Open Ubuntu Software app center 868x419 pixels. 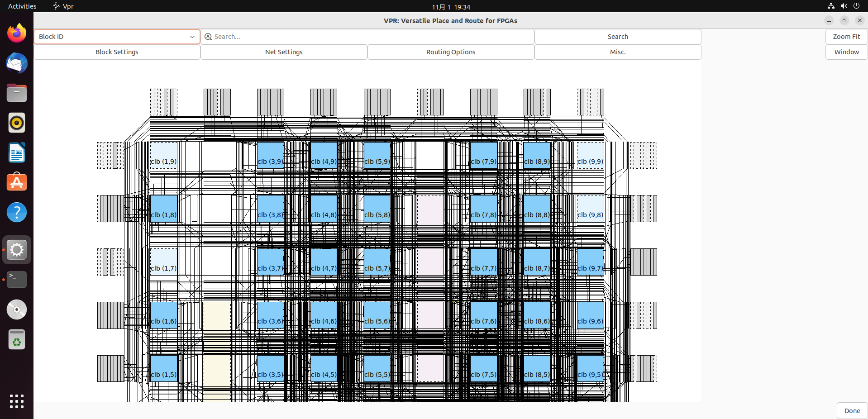(x=17, y=182)
